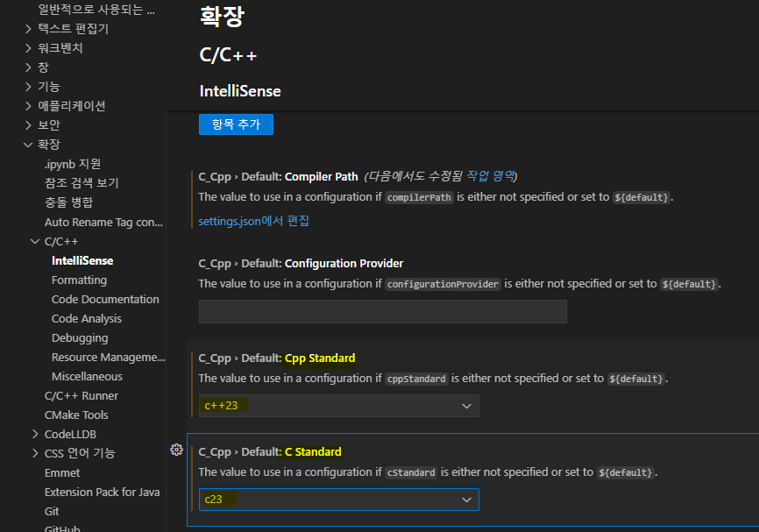Click the compilerPath code label
The width and height of the screenshot is (759, 532).
click(x=419, y=197)
